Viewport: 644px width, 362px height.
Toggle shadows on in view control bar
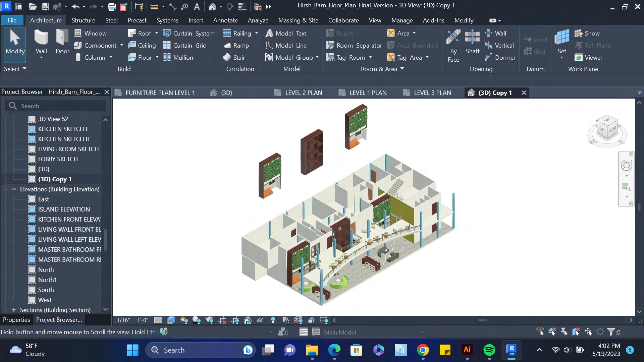[x=196, y=320]
